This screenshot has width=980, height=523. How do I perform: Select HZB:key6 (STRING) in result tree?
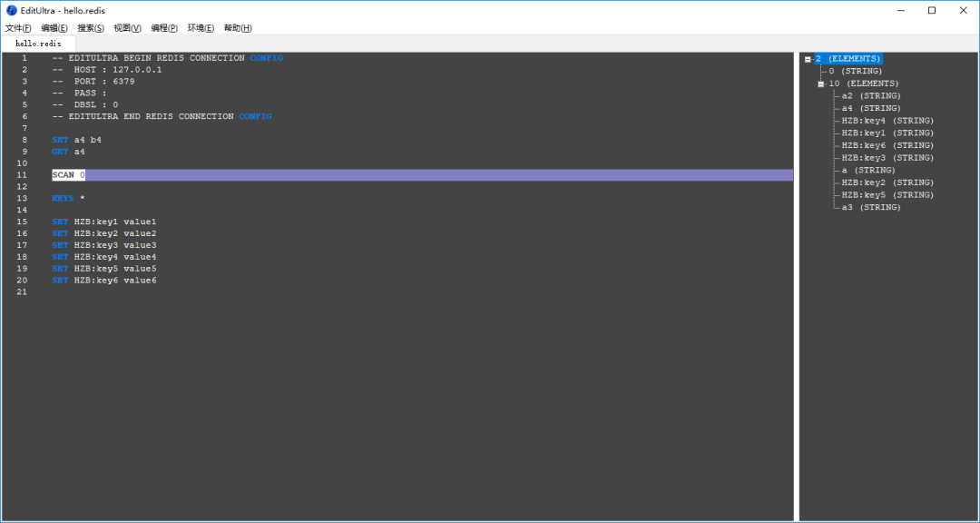point(887,146)
